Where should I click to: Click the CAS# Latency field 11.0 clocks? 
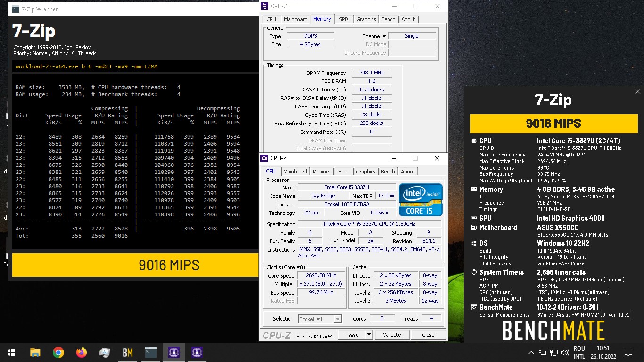tap(372, 90)
